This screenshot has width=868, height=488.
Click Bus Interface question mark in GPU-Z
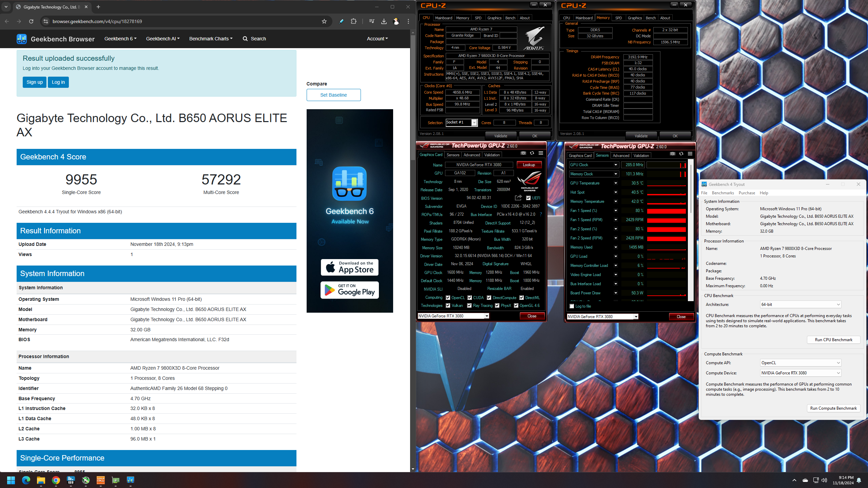tap(541, 214)
